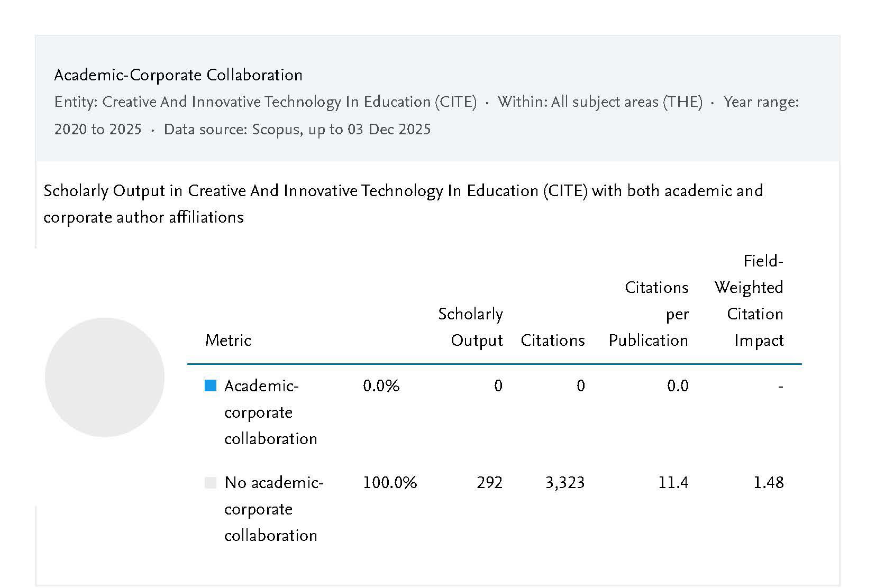Click the Scholarly Output column header
Viewport: 876px width, 588px height.
click(x=470, y=327)
